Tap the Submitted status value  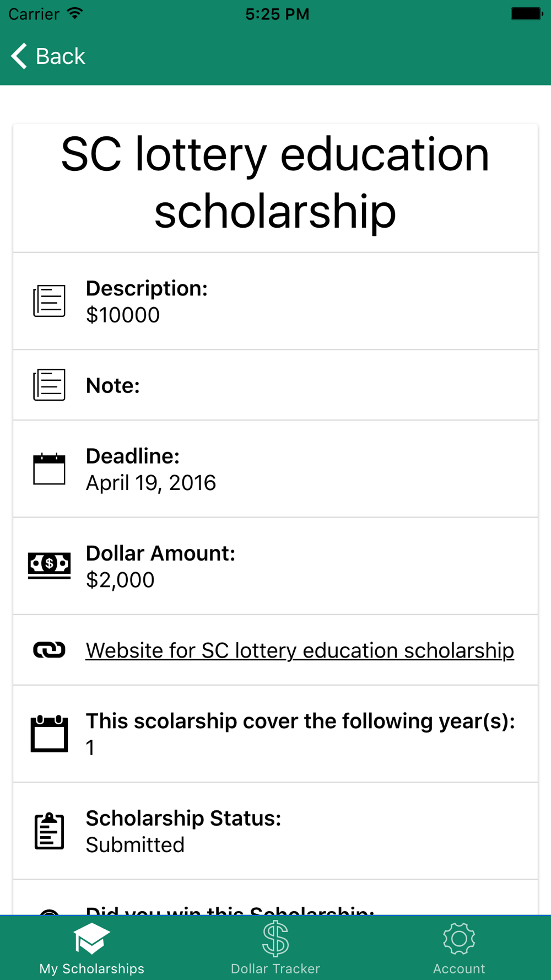click(135, 845)
